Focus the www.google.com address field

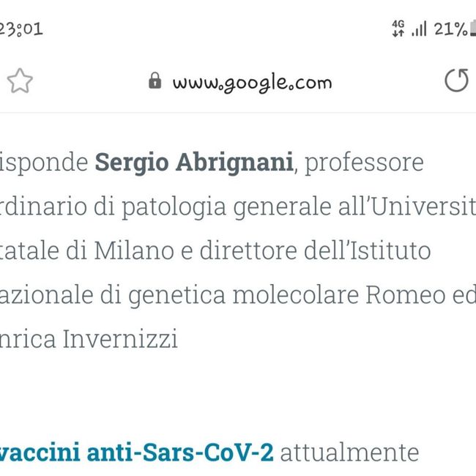252,82
